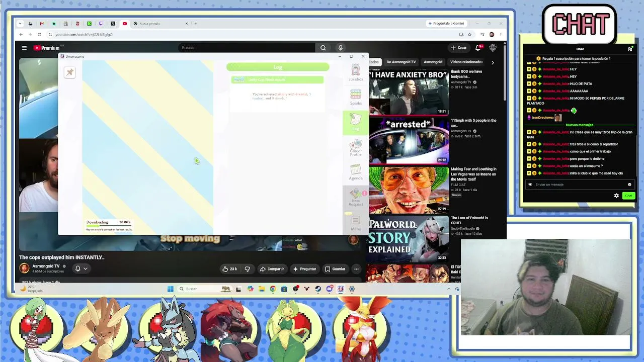Switch to the Gmail browser tab
This screenshot has height=362, width=644.
(42, 24)
